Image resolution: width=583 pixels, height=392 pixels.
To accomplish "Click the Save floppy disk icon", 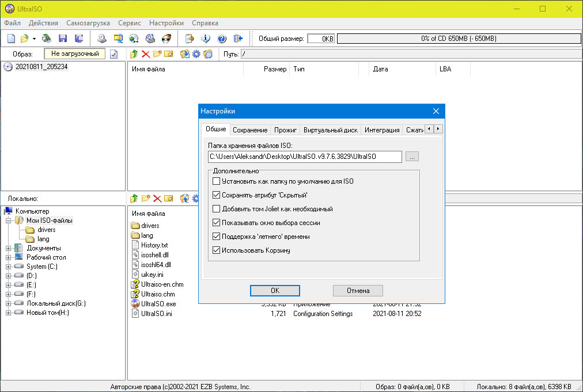I will pos(63,38).
